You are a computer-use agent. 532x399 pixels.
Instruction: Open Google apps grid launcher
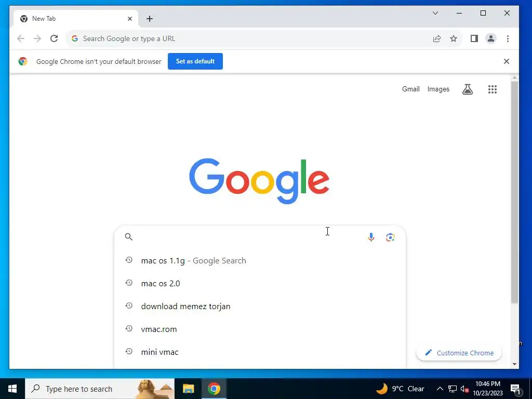493,89
